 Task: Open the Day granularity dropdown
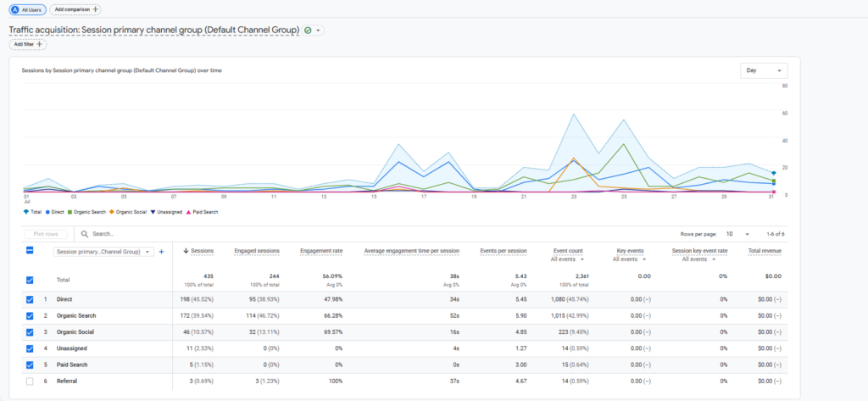[763, 71]
